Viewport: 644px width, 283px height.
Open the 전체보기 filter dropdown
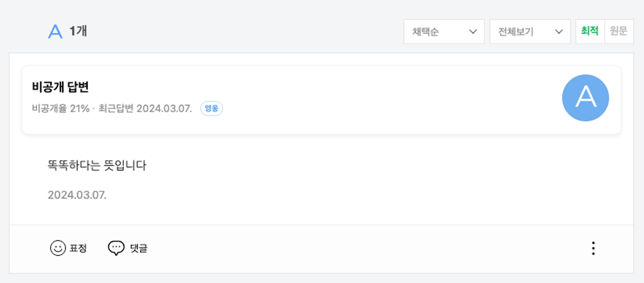(530, 31)
